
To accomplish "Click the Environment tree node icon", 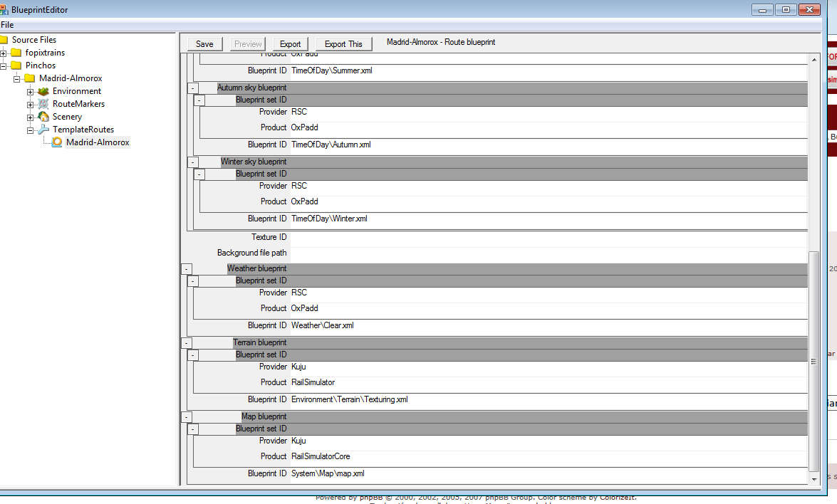I will point(43,91).
